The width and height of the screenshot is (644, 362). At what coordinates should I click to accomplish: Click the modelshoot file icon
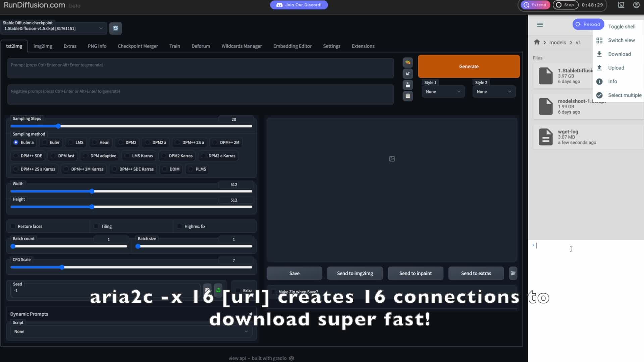pyautogui.click(x=546, y=106)
